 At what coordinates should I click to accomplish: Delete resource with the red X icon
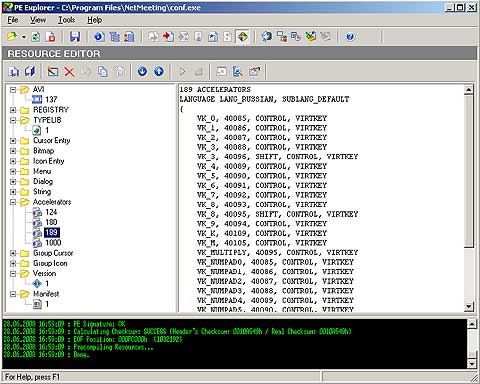coord(69,71)
